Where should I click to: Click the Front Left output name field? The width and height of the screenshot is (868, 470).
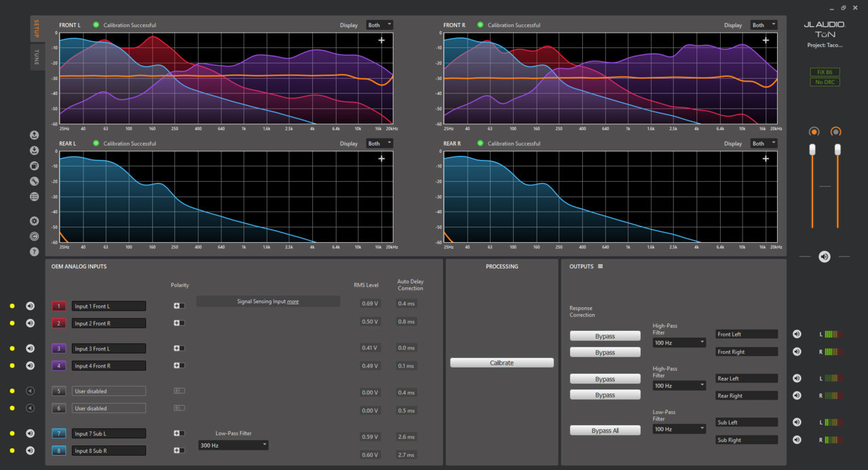point(747,334)
